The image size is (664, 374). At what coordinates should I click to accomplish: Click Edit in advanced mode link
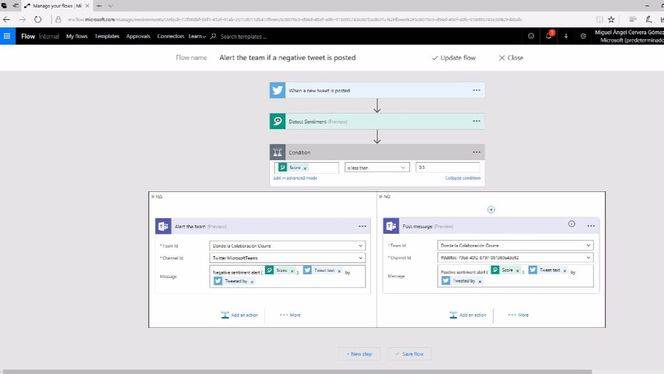(x=295, y=178)
